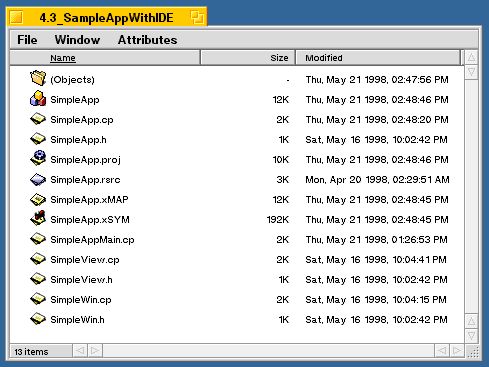Open the File menu
The image size is (489, 367).
click(x=27, y=40)
